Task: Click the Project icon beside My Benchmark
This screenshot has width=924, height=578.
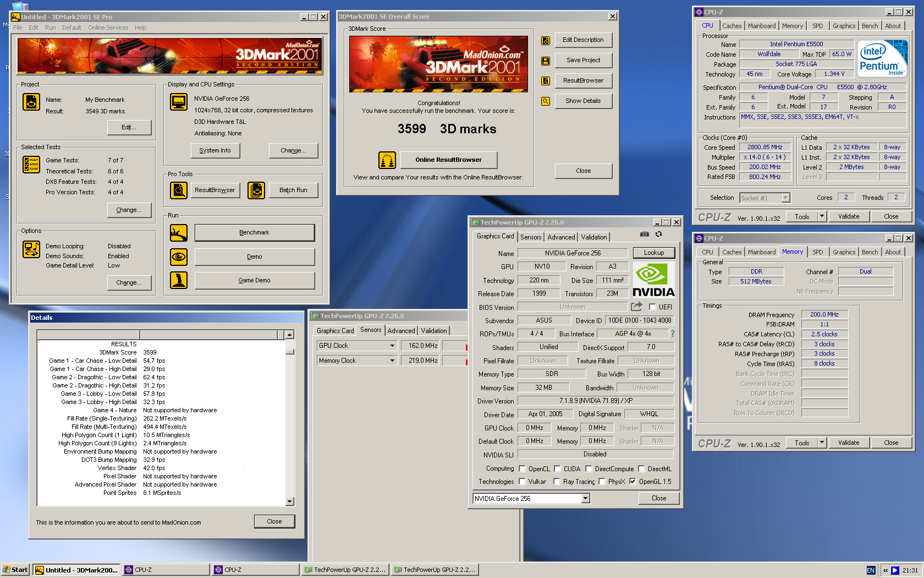Action: pyautogui.click(x=31, y=102)
